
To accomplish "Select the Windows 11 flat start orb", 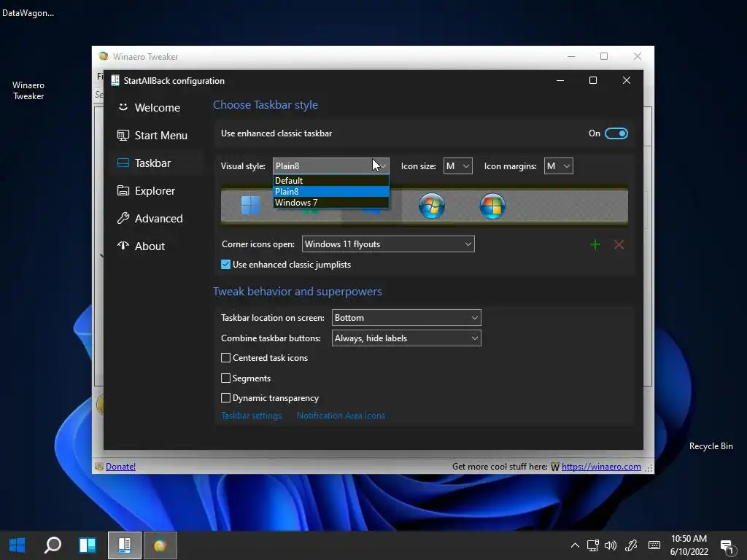I will (x=251, y=206).
